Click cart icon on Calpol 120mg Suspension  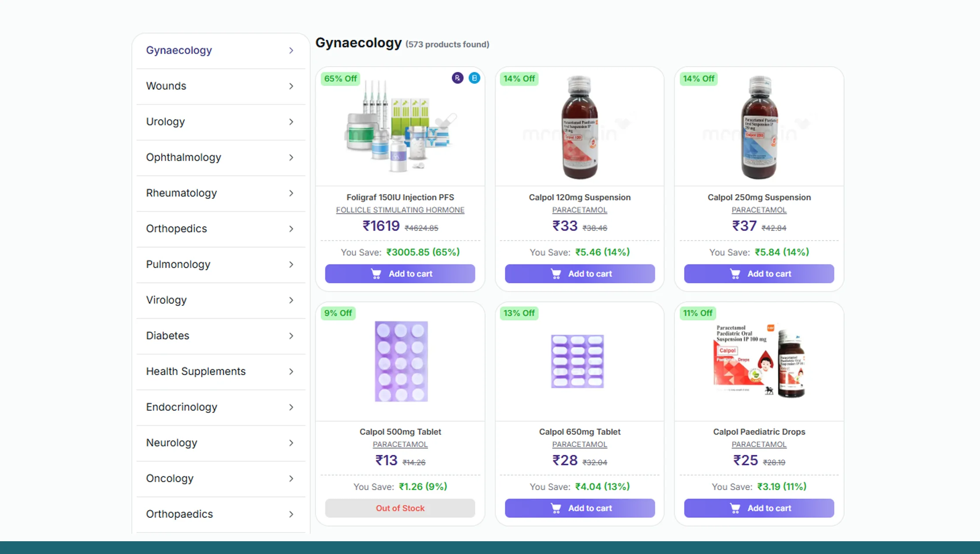click(555, 274)
